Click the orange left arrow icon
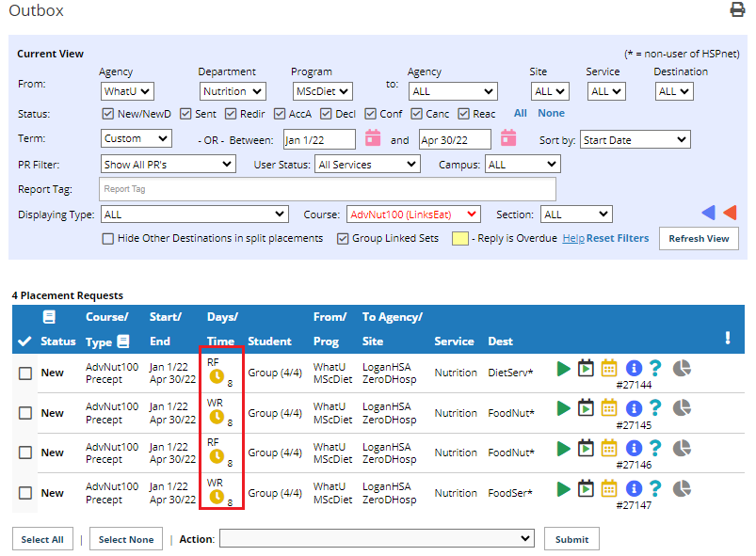756x556 pixels. coord(730,213)
